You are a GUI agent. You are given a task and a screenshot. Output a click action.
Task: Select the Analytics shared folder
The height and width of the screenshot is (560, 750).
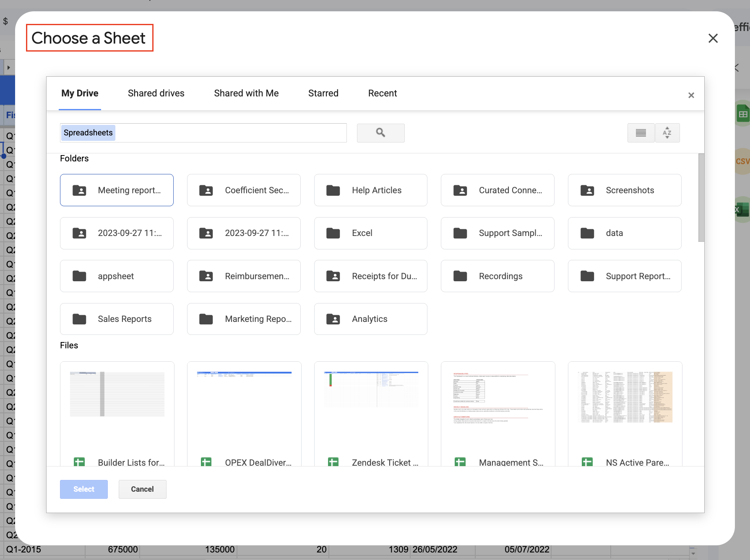pyautogui.click(x=370, y=319)
